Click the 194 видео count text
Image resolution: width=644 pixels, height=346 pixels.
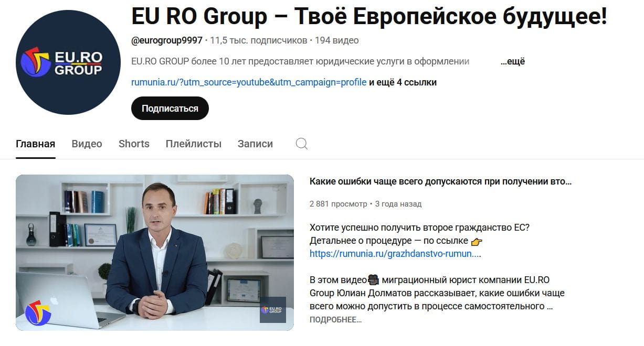click(337, 40)
